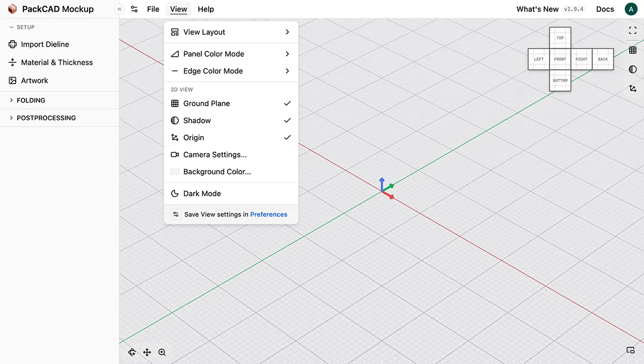Image resolution: width=644 pixels, height=364 pixels.
Task: Collapse the sidebar with the double-chevron button
Action: [119, 9]
